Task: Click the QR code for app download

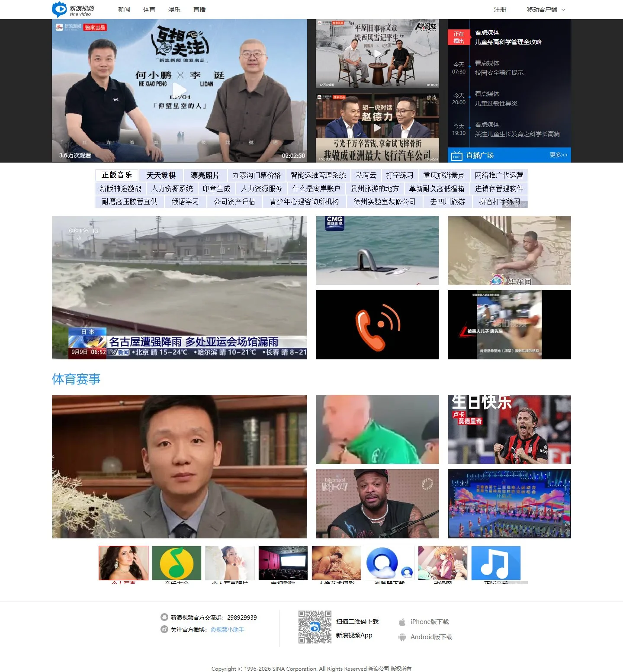Action: click(315, 627)
